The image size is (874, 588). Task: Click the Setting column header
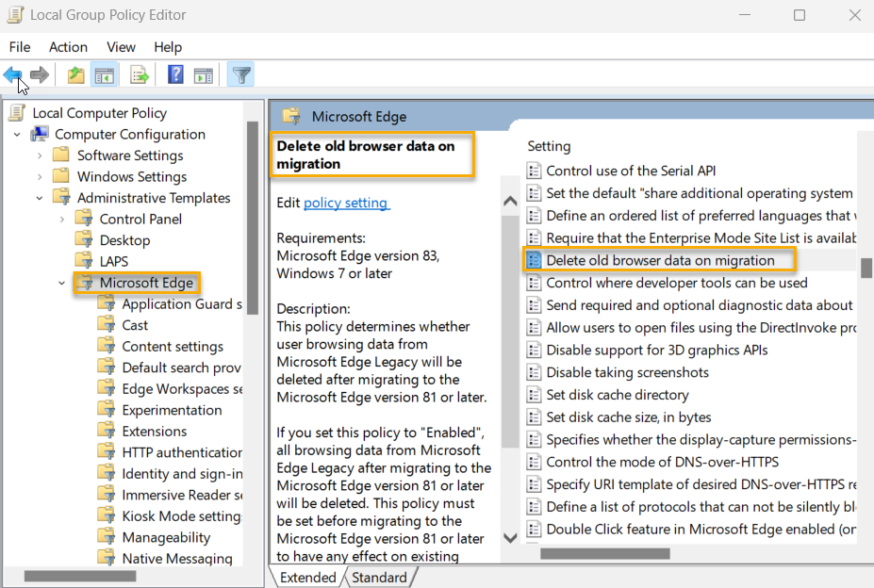point(549,146)
